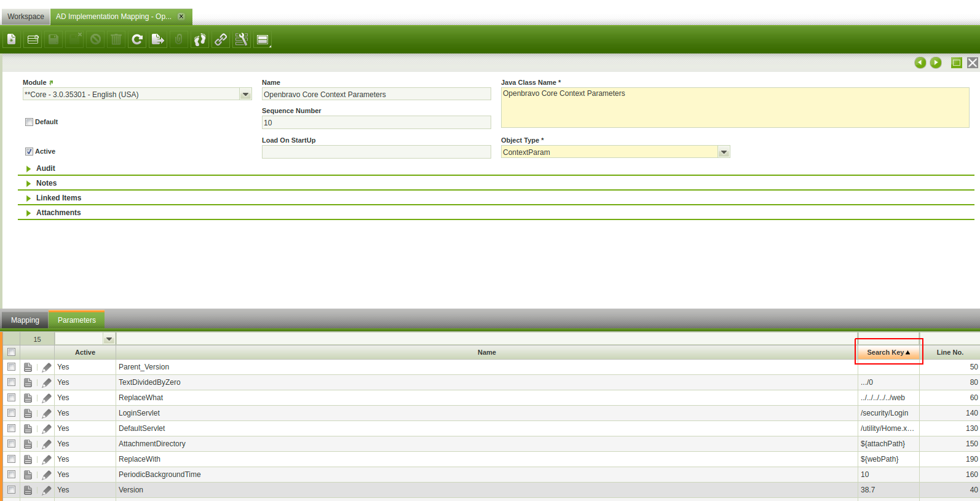
Task: Switch to the Workspace tab
Action: (x=26, y=17)
